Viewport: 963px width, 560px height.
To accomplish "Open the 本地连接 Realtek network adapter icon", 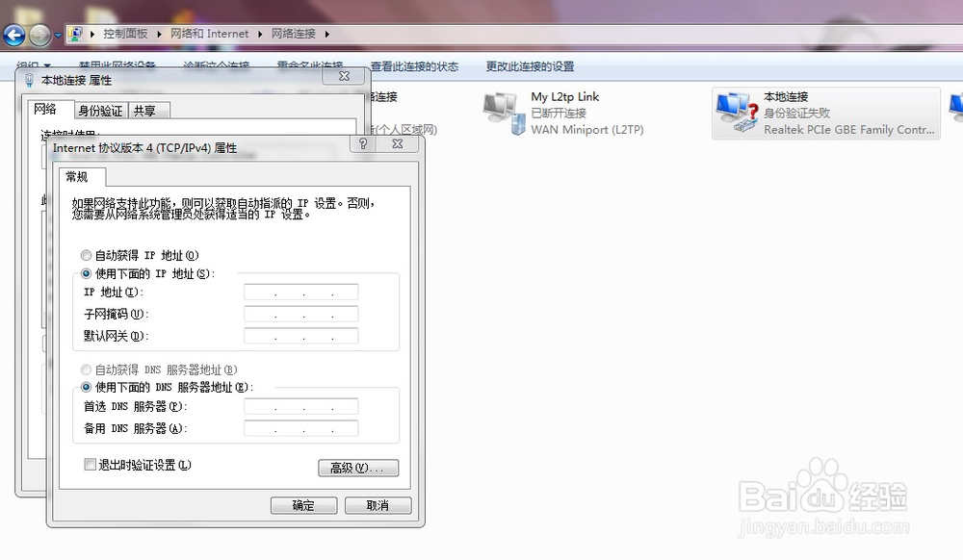I will (730, 109).
